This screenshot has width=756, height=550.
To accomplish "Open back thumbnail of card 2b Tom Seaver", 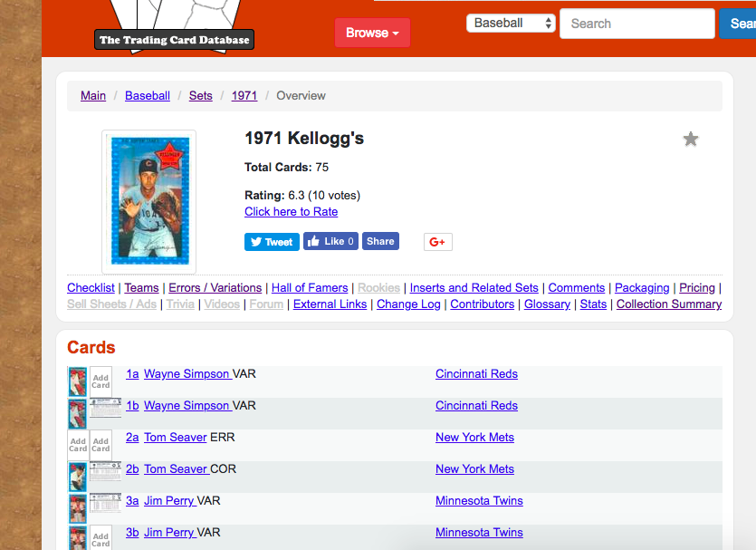I will click(x=106, y=471).
